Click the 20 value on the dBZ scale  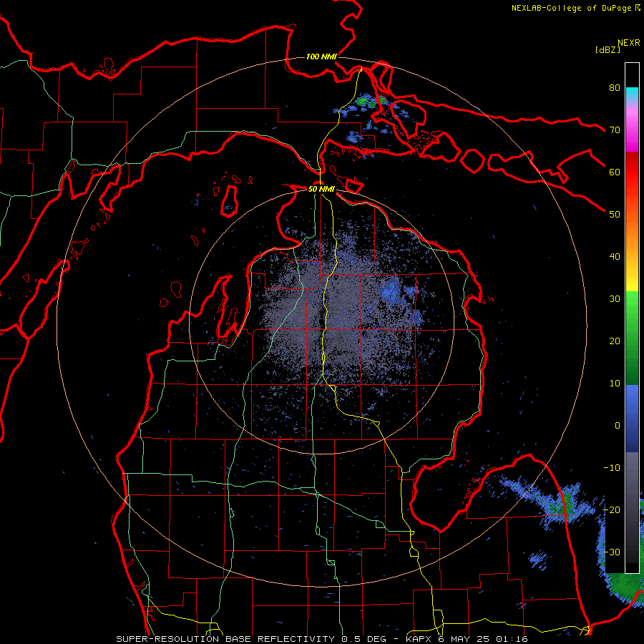(615, 341)
